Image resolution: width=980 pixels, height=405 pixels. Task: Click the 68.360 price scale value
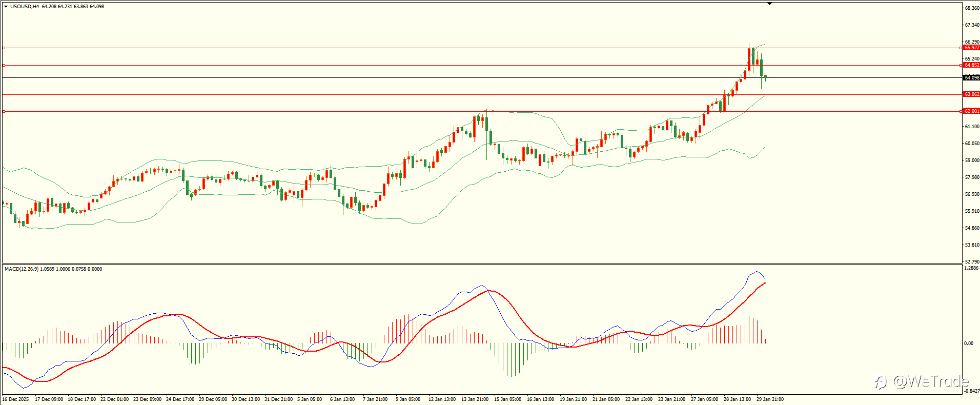click(x=972, y=8)
